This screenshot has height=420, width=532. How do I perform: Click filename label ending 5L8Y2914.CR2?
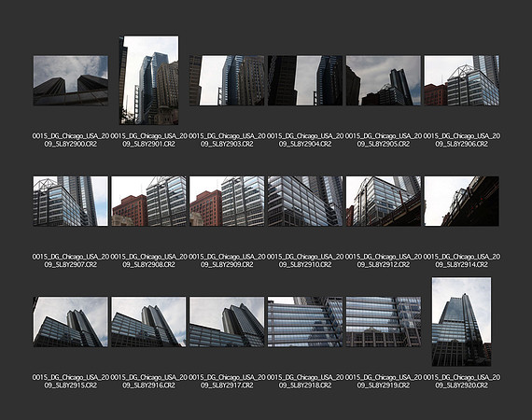462,260
